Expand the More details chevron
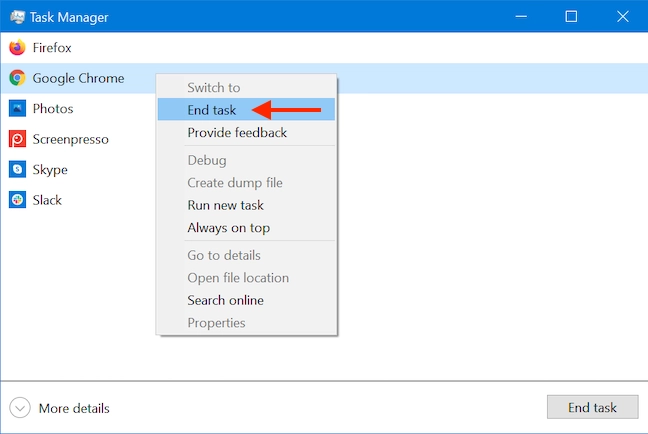 tap(20, 408)
